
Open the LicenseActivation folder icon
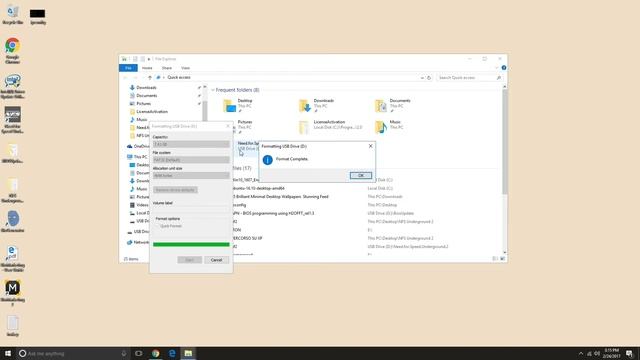coord(304,127)
